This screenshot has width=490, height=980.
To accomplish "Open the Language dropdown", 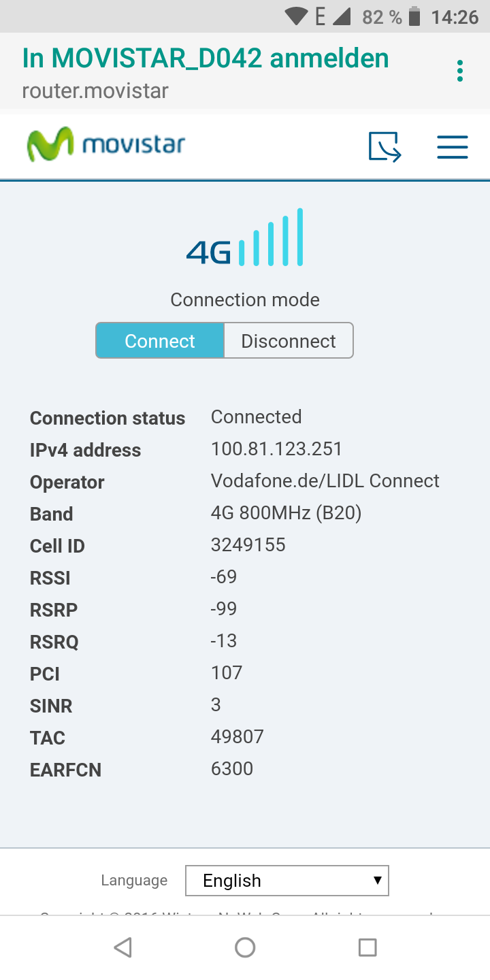I will click(287, 881).
